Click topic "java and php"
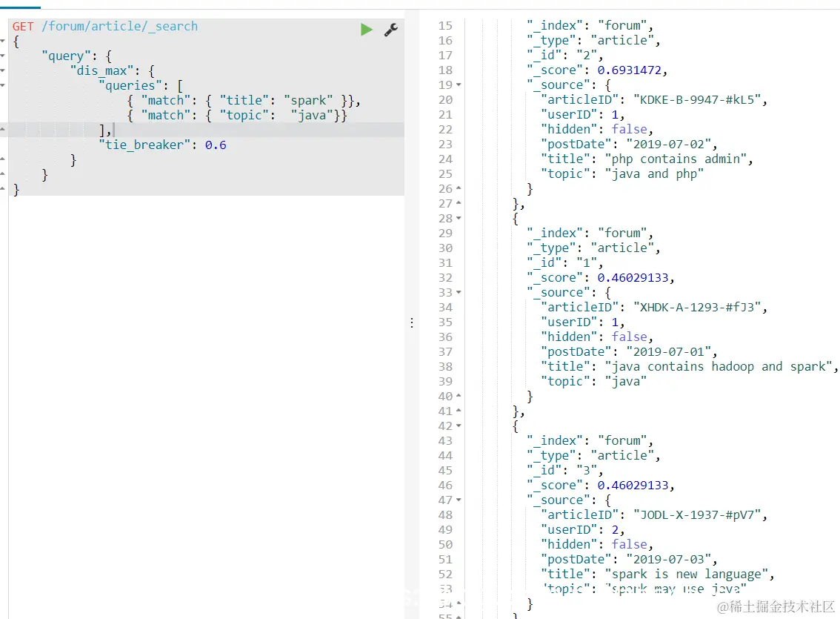The width and height of the screenshot is (840, 619). click(654, 174)
